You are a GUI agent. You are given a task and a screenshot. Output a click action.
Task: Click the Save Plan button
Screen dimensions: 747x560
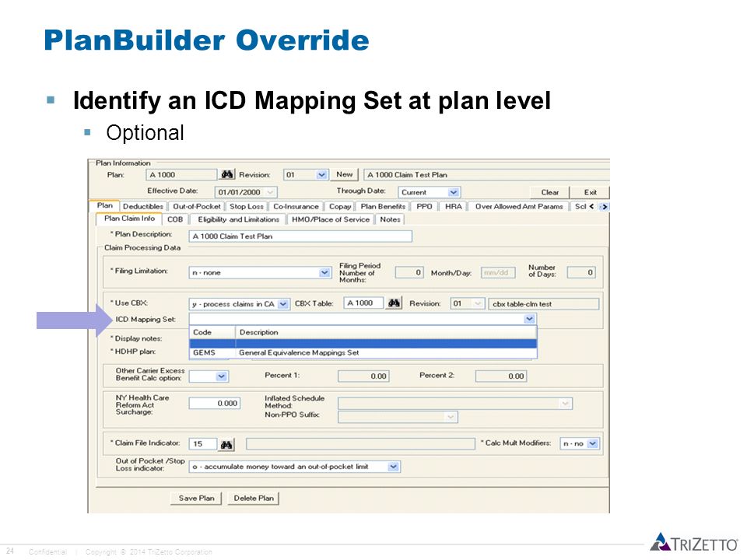(x=196, y=498)
